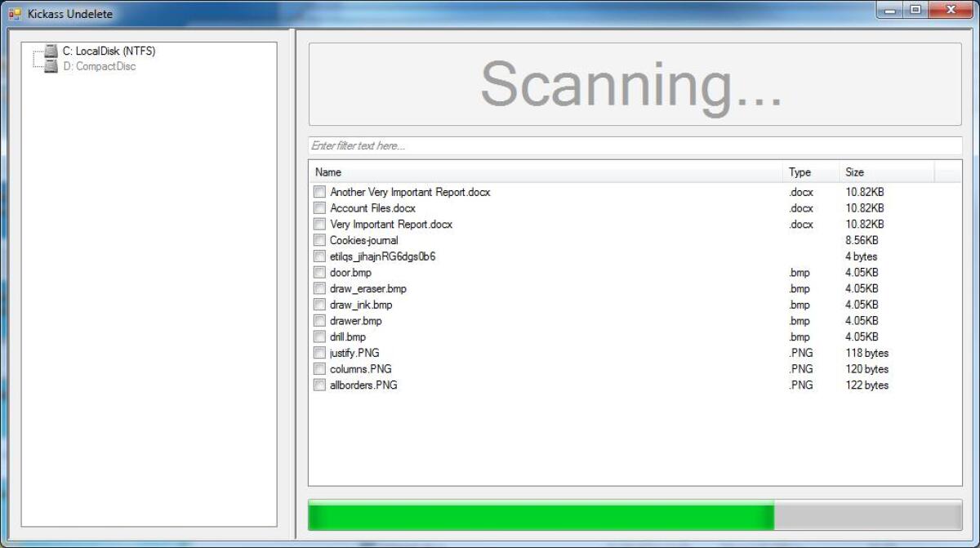Screen dimensions: 980x548
Task: Select the columns.PNG file entry
Action: coord(635,369)
